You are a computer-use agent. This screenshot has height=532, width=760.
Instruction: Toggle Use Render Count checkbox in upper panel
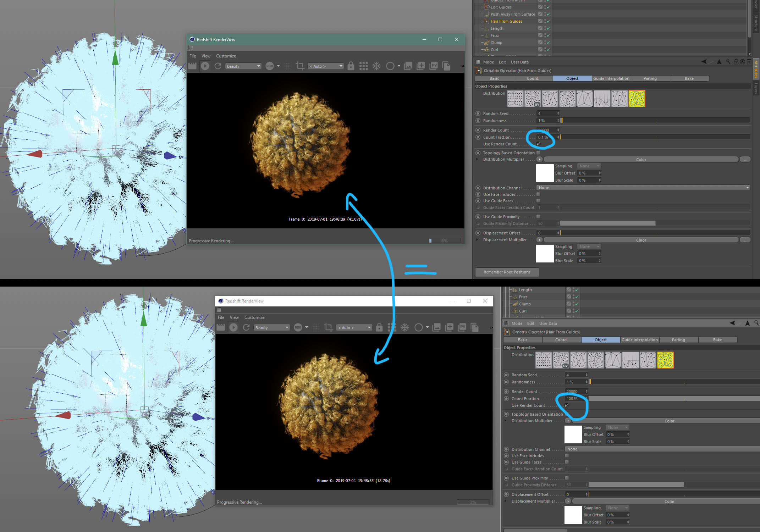539,144
